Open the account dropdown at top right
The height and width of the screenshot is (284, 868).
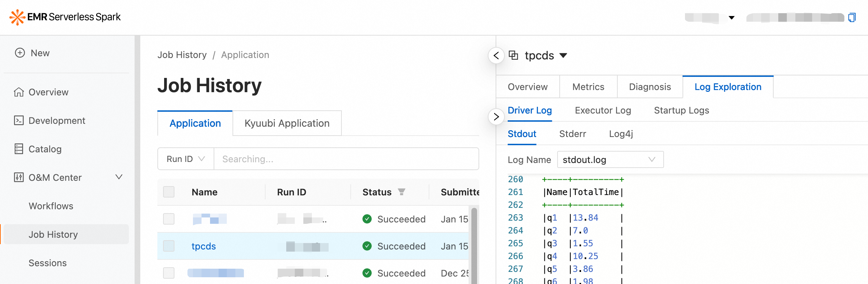point(732,17)
